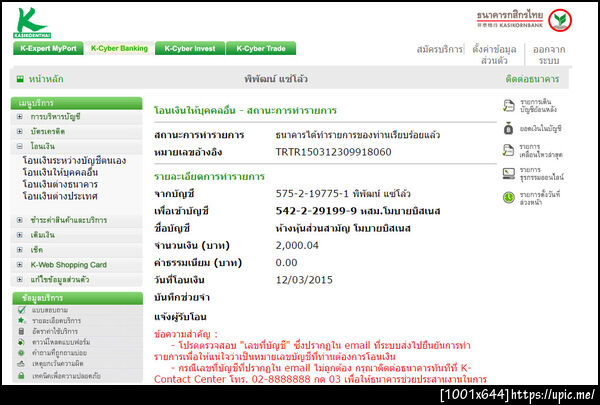Image resolution: width=600 pixels, height=405 pixels.
Task: Open รายละเอียดบริการ service details link
Action: pos(56,320)
